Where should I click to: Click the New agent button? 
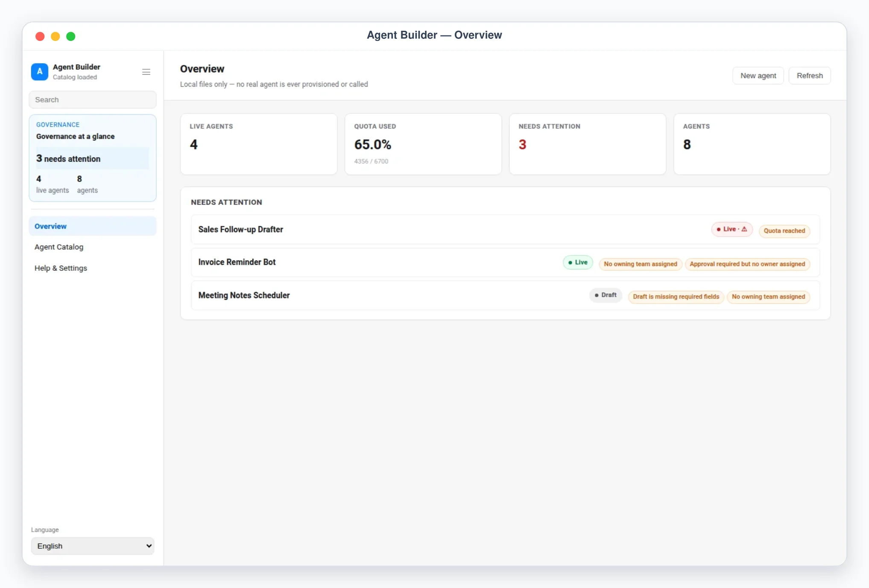(x=758, y=76)
